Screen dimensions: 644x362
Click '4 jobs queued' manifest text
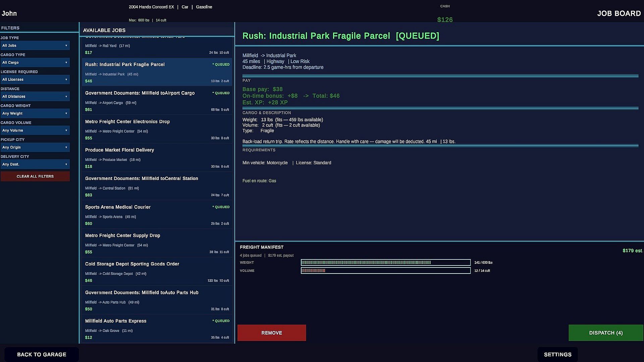(251, 255)
